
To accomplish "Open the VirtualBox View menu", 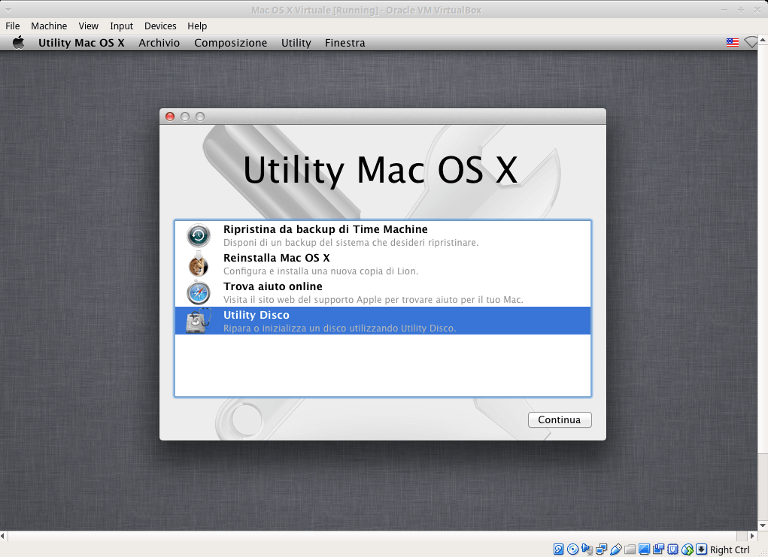I will pos(88,26).
